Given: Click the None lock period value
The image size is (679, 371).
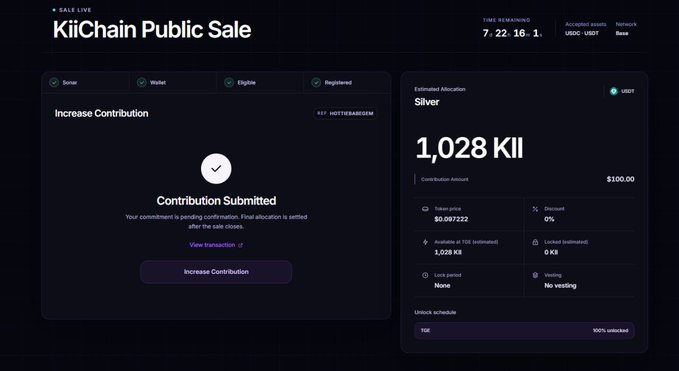Looking at the screenshot, I should (442, 286).
